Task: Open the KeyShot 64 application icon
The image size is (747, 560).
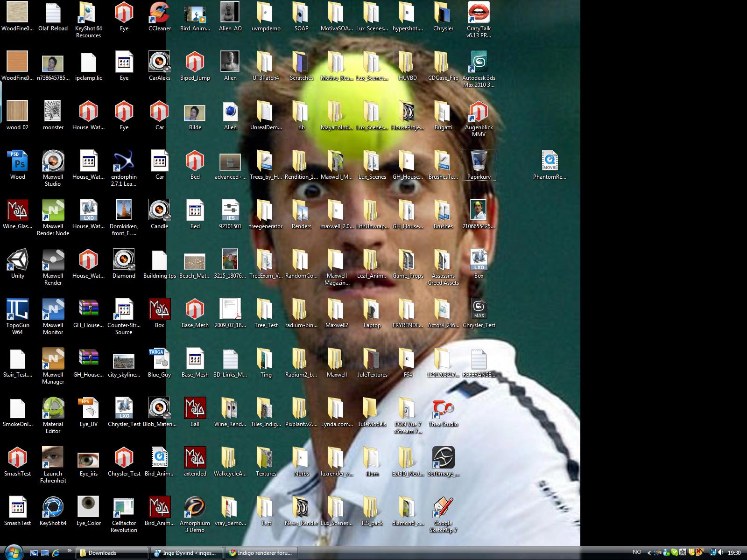Action: tap(53, 508)
